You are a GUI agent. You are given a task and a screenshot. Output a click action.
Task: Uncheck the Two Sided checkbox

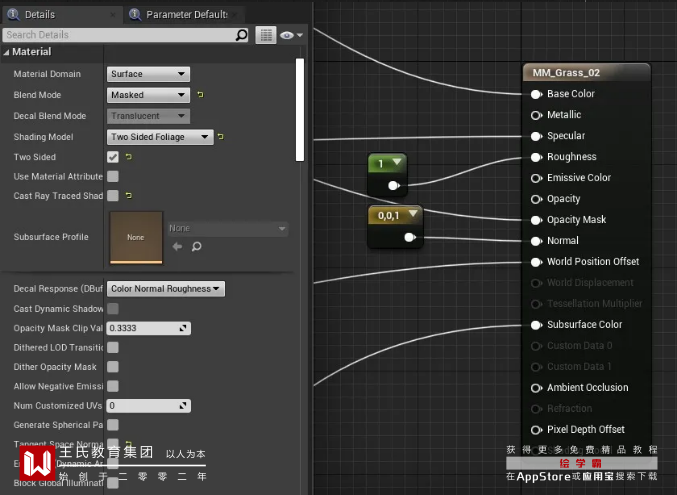click(113, 157)
